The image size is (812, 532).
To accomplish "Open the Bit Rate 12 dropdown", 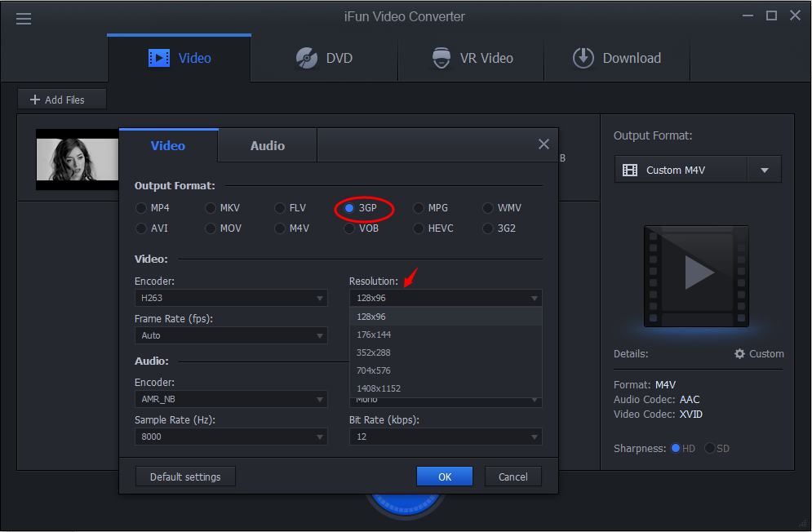I will 446,437.
